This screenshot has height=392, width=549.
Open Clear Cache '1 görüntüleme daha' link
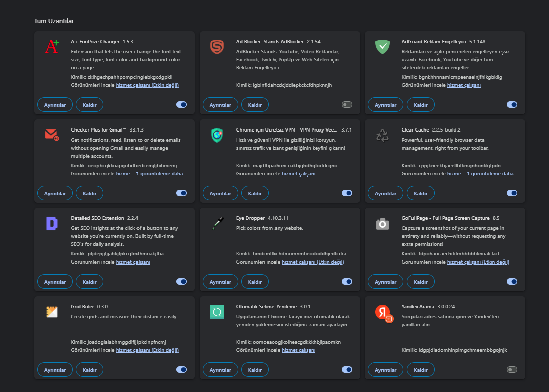pyautogui.click(x=492, y=173)
